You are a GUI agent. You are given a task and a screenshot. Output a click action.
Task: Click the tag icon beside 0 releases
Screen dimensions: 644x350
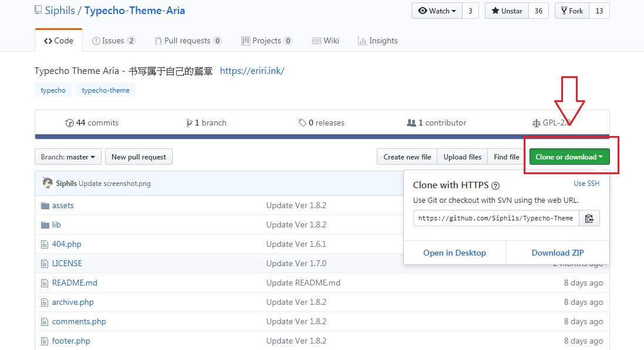302,123
